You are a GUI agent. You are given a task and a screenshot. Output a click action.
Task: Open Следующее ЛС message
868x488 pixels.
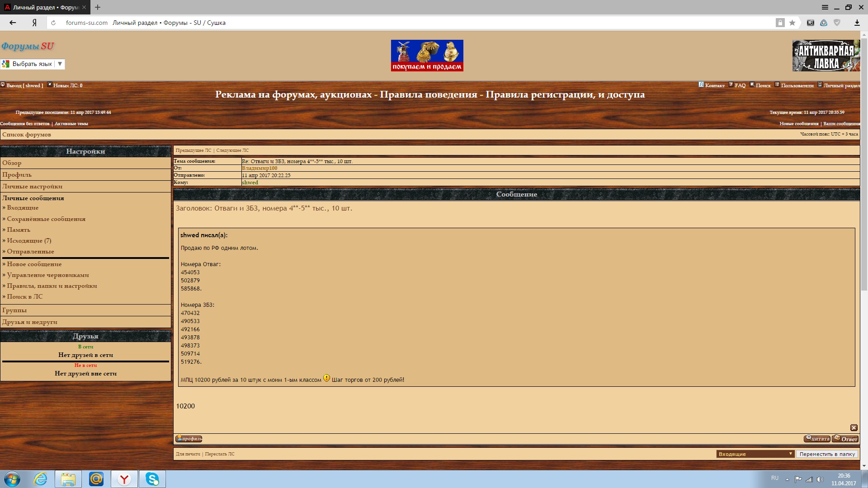pos(232,150)
